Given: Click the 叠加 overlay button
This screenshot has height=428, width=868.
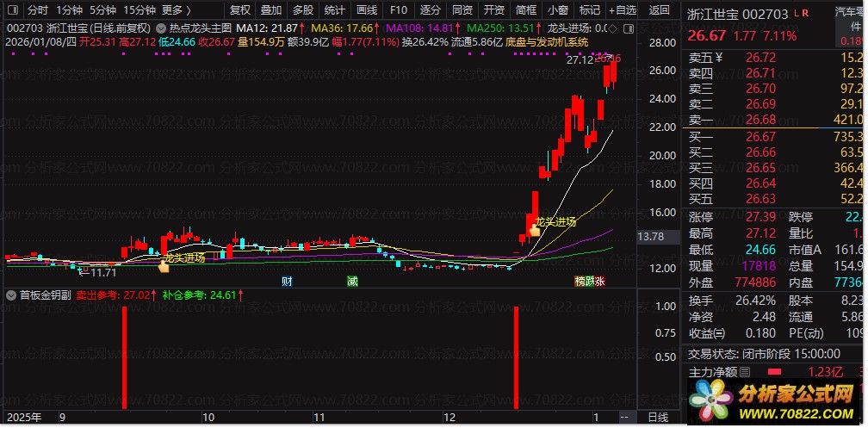Looking at the screenshot, I should pyautogui.click(x=271, y=10).
